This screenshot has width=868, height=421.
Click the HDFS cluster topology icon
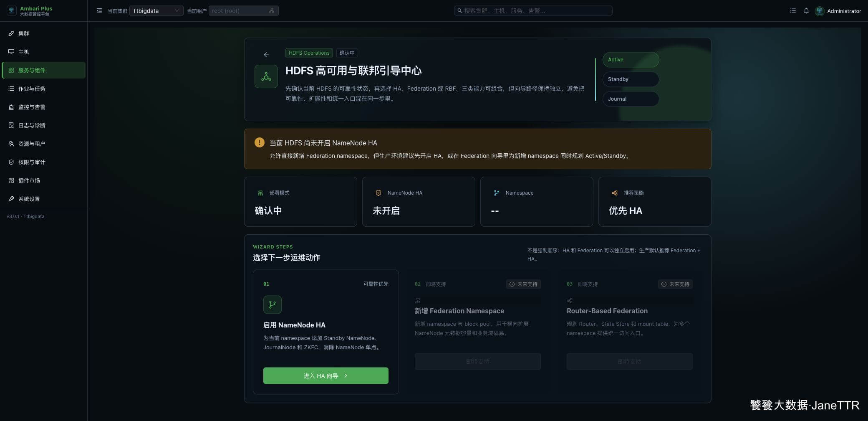tap(266, 76)
